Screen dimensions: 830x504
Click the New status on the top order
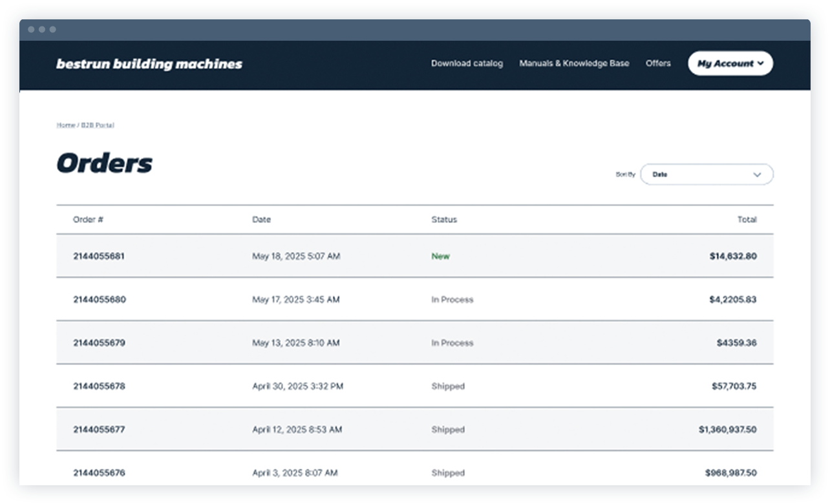click(440, 256)
